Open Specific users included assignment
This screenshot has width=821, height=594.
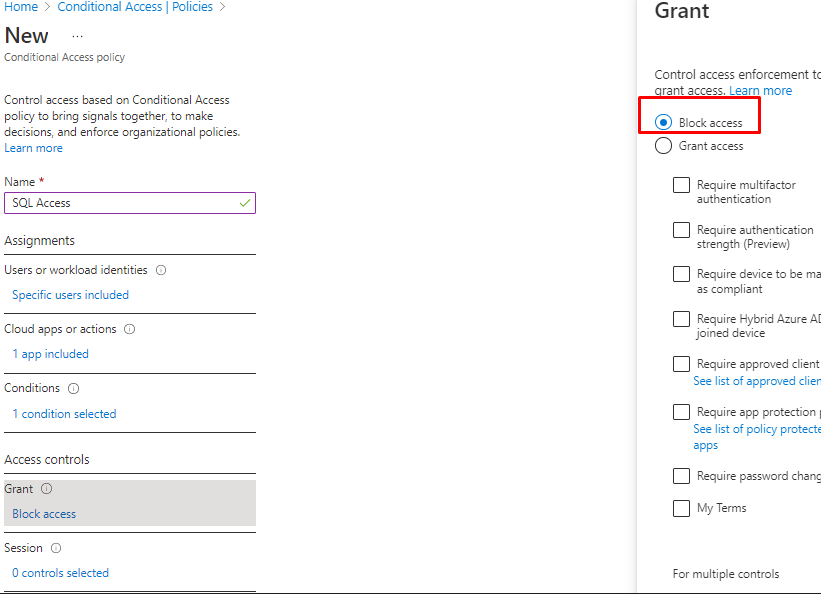(x=70, y=295)
